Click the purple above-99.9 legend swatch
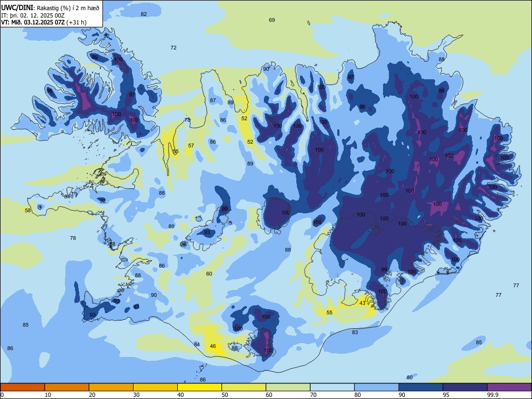 click(x=509, y=387)
